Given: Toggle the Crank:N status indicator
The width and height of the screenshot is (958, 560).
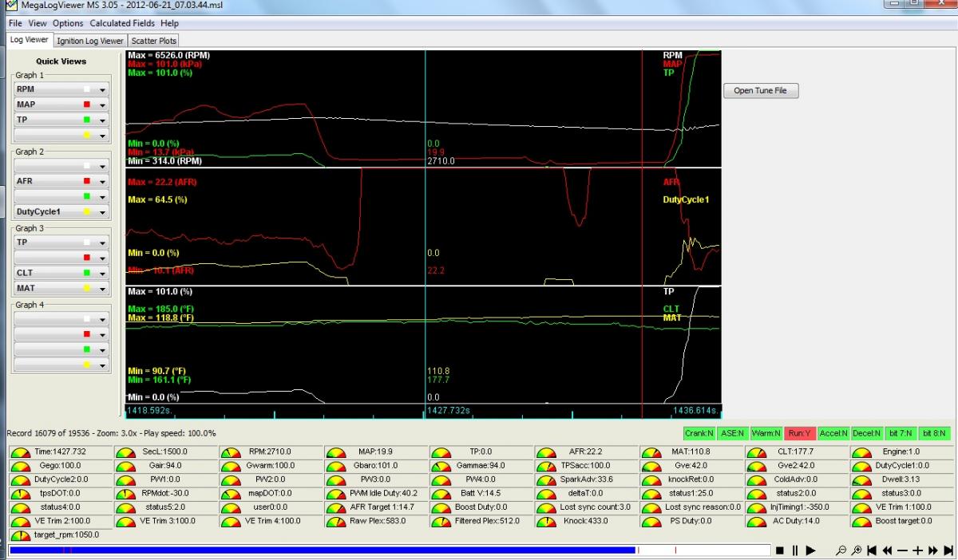Looking at the screenshot, I should tap(698, 433).
